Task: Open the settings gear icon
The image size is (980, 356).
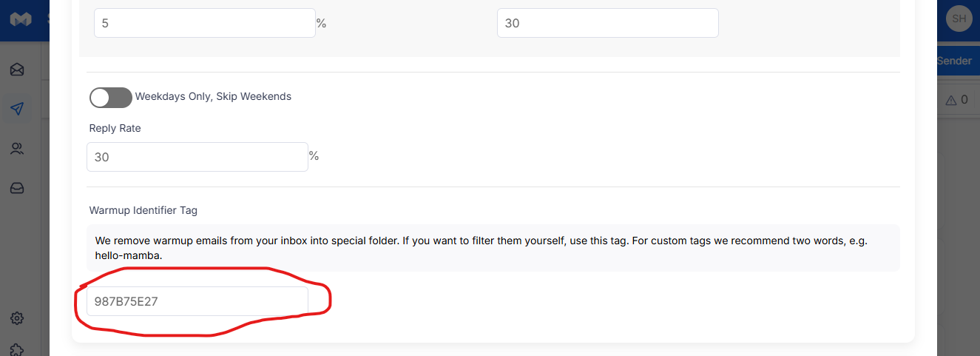Action: coord(17,318)
